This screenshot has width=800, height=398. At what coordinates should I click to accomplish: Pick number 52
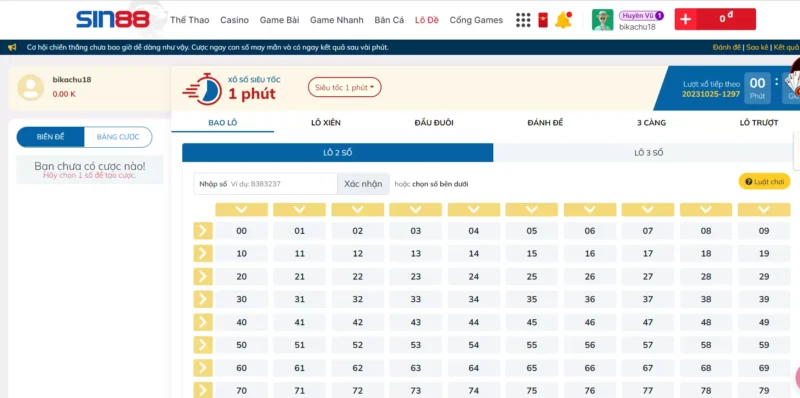[x=358, y=345]
